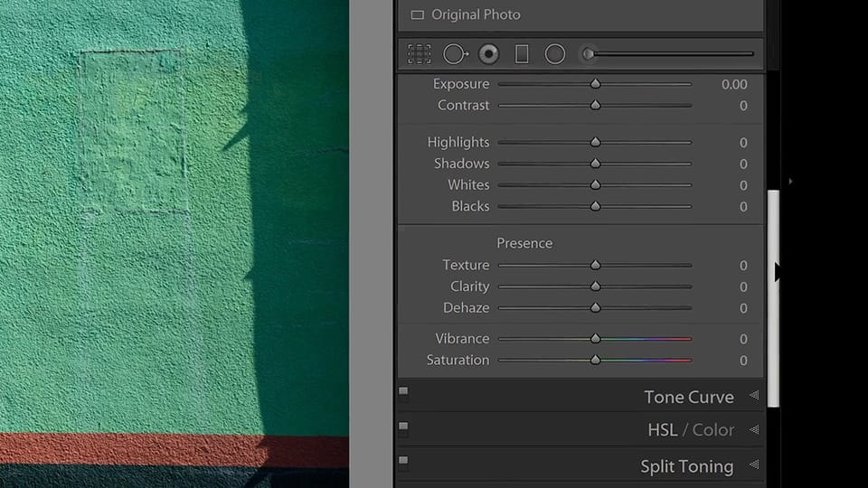The image size is (868, 488).
Task: Toggle the Original Photo checkbox
Action: coord(418,15)
